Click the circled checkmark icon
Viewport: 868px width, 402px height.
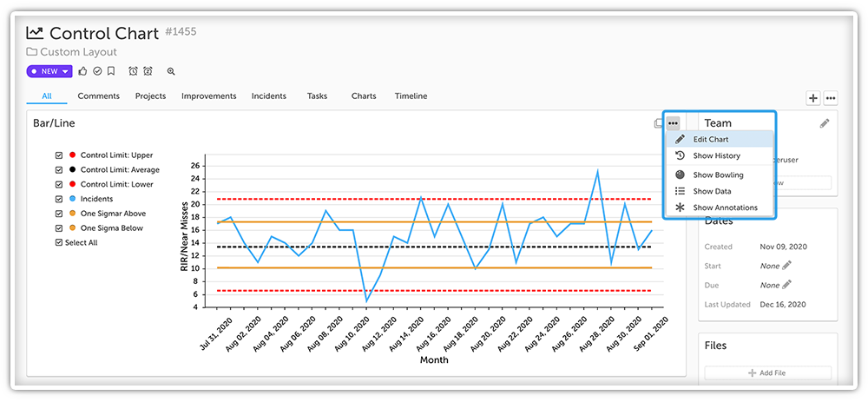(97, 71)
